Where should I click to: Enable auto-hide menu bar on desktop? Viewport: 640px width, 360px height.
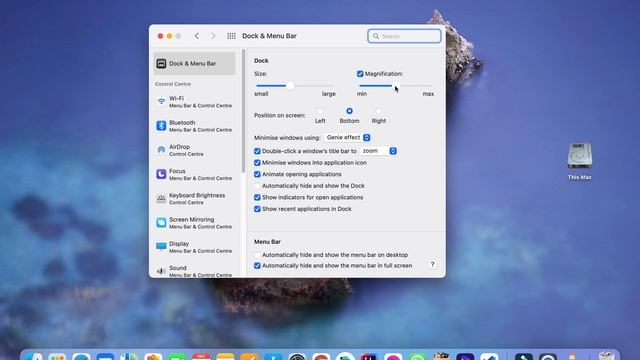point(257,255)
